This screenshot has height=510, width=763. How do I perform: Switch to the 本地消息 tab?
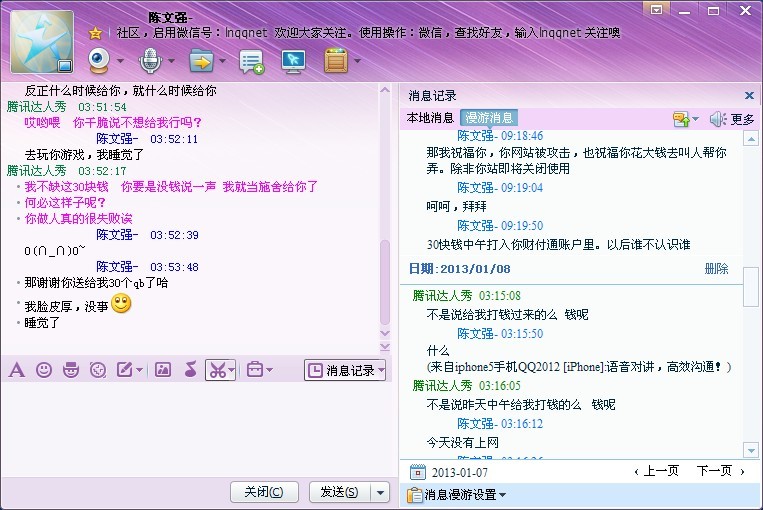pyautogui.click(x=430, y=118)
